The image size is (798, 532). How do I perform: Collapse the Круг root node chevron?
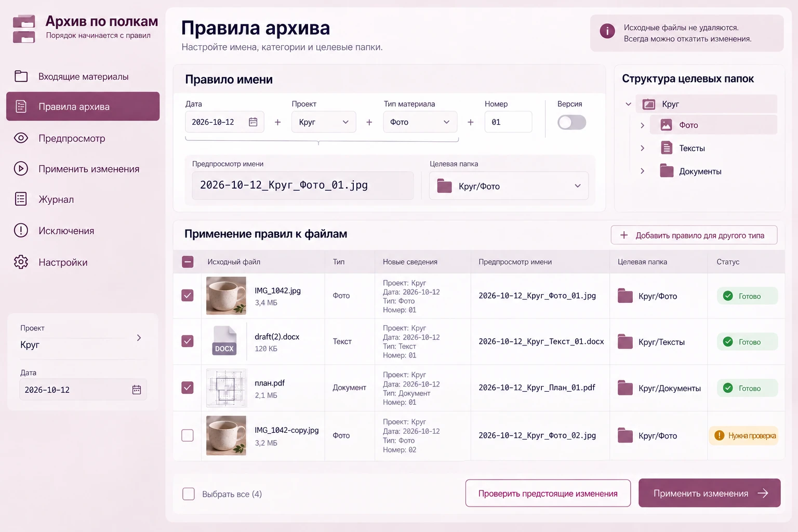tap(628, 104)
